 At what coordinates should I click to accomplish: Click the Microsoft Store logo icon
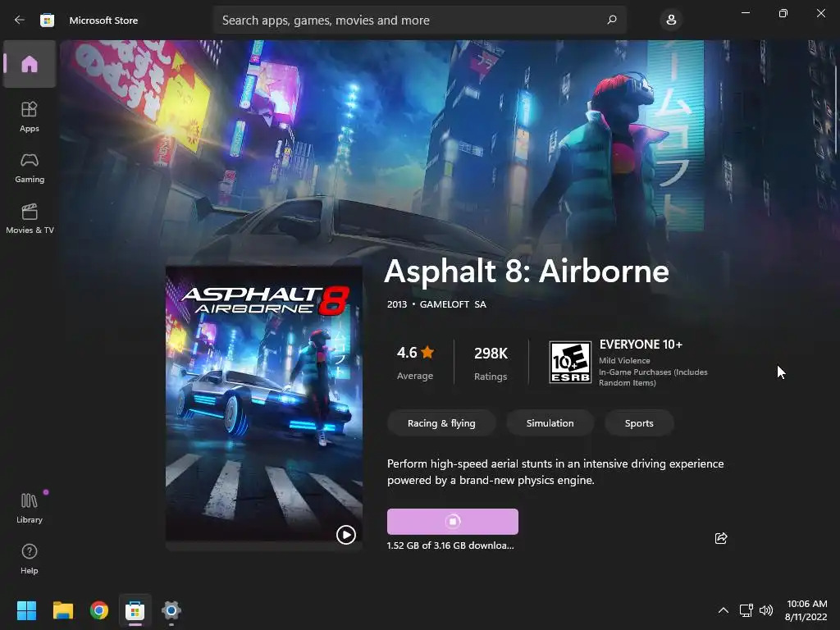pos(47,20)
